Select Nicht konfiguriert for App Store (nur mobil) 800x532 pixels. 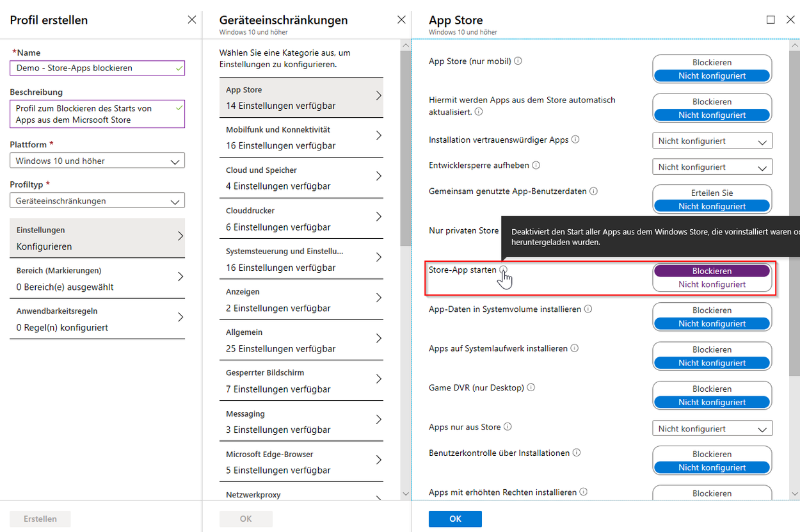tap(712, 76)
